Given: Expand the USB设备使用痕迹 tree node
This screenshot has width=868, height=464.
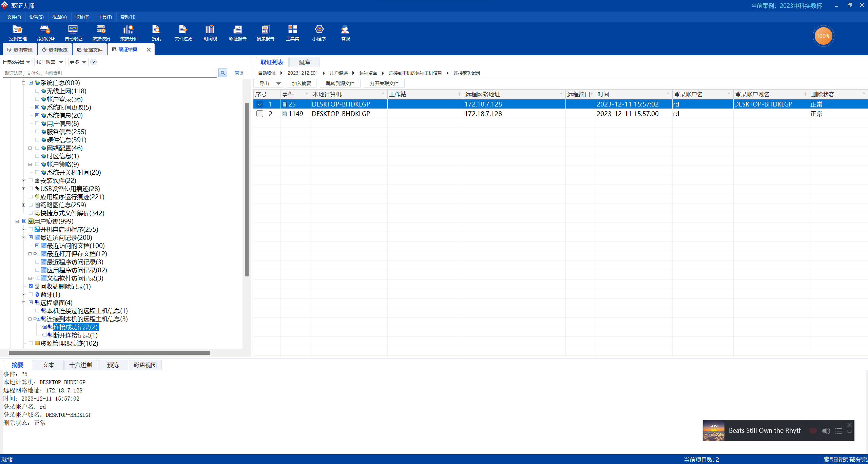Looking at the screenshot, I should coord(23,189).
